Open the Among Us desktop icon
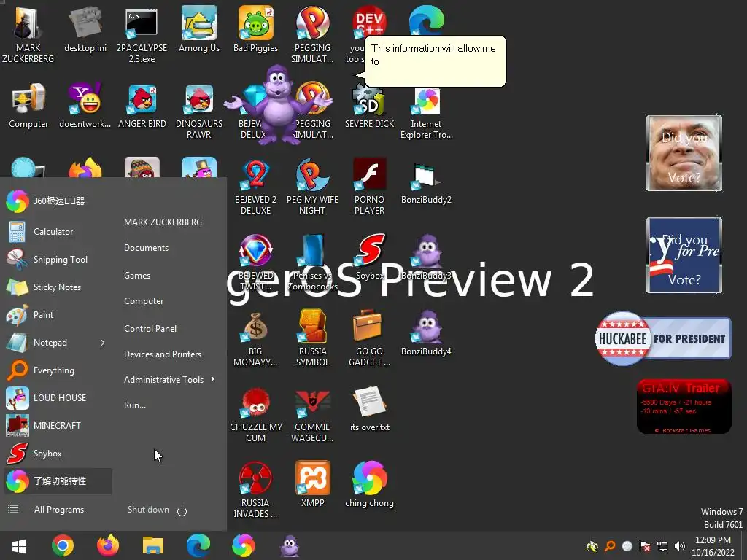This screenshot has height=560, width=747. point(199,29)
